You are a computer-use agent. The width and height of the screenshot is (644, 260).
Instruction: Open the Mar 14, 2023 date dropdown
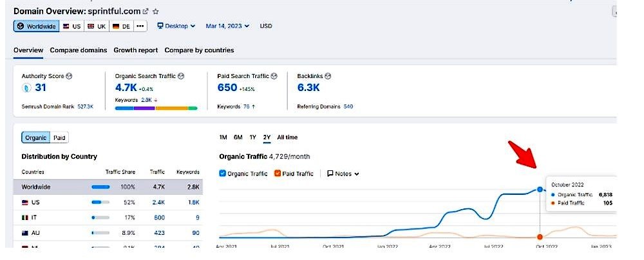pos(227,26)
